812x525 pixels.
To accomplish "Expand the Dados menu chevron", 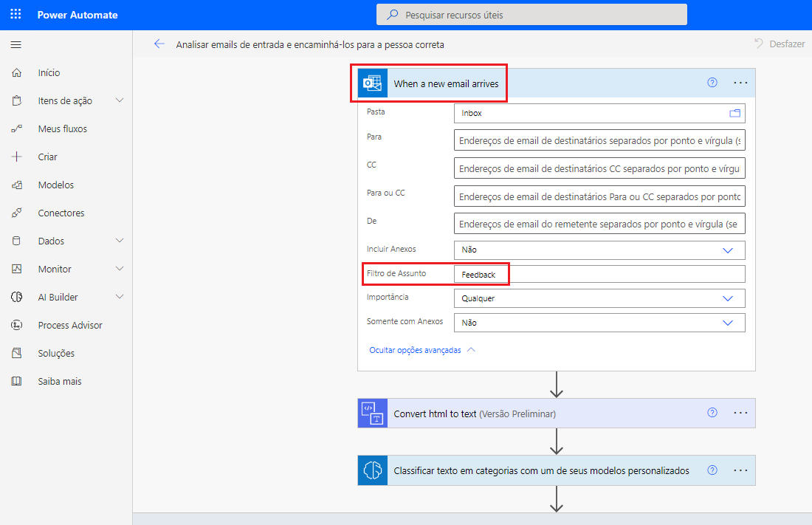I will point(120,241).
